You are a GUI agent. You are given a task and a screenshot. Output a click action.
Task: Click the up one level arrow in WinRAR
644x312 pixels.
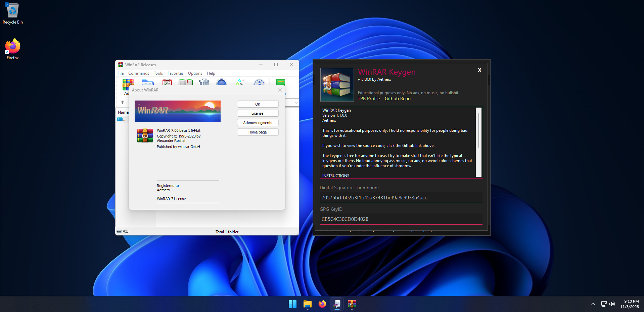(123, 103)
